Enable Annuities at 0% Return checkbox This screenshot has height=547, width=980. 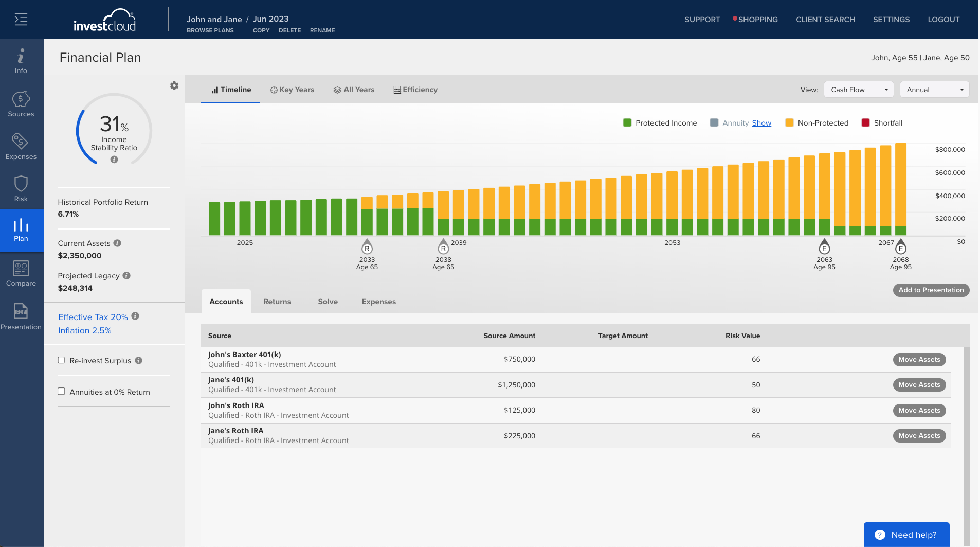(x=61, y=391)
